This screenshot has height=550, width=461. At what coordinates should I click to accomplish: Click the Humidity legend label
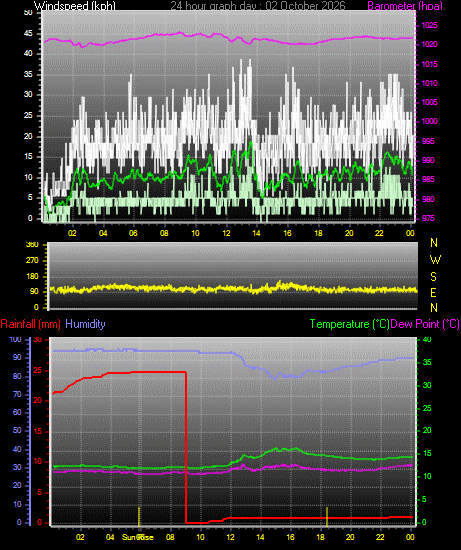click(85, 323)
